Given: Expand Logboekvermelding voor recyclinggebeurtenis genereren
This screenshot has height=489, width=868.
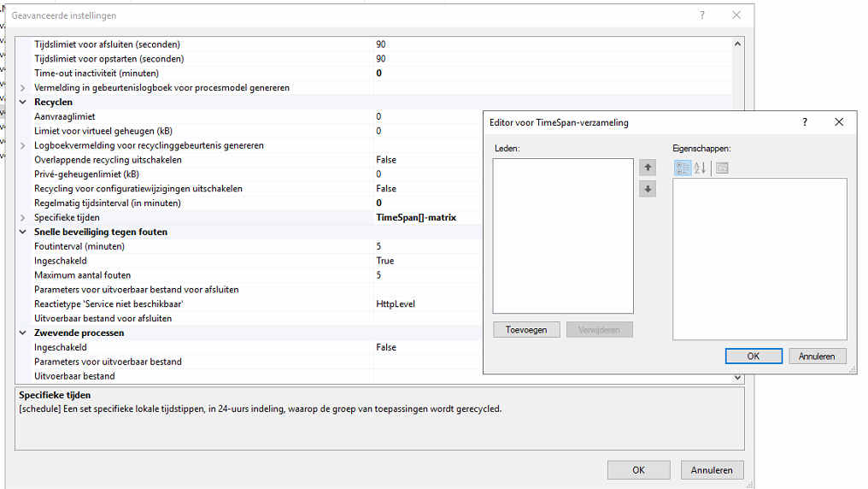Looking at the screenshot, I should coord(23,146).
